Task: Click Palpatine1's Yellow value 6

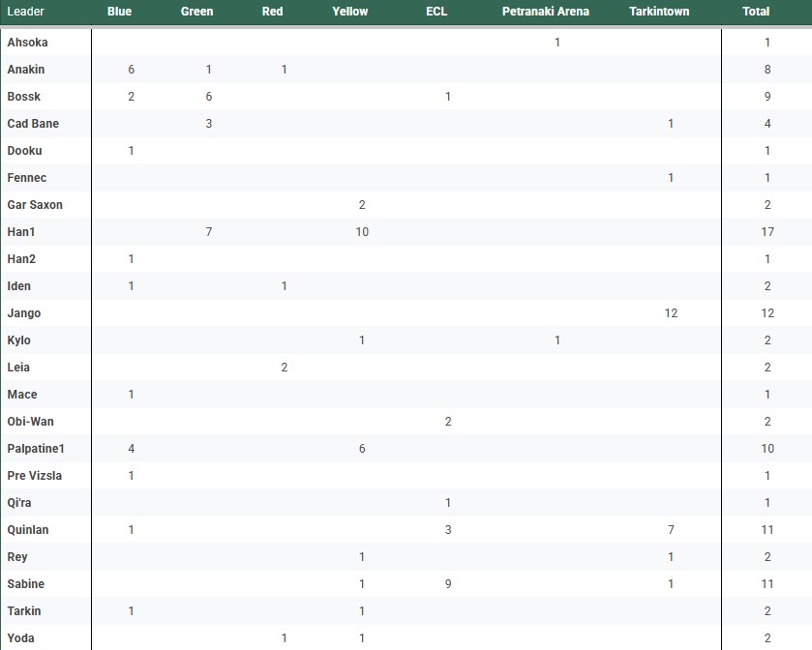Action: (362, 449)
